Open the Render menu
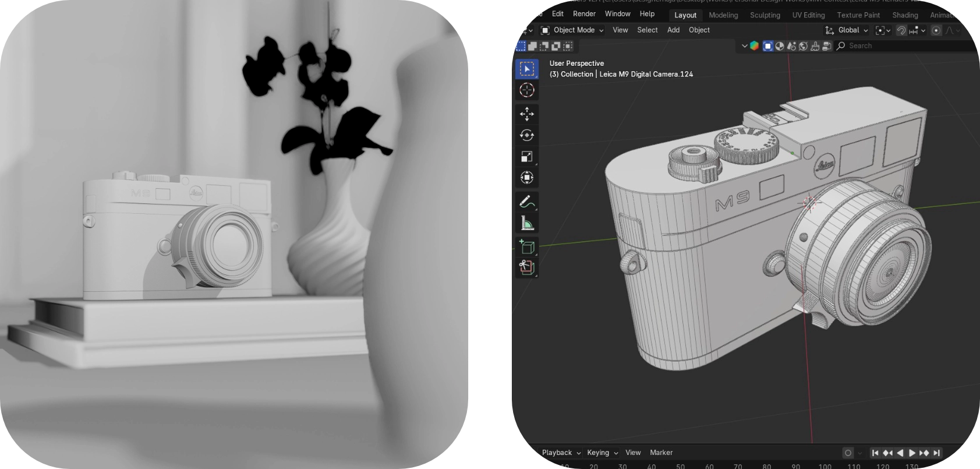The width and height of the screenshot is (980, 469). [x=584, y=14]
